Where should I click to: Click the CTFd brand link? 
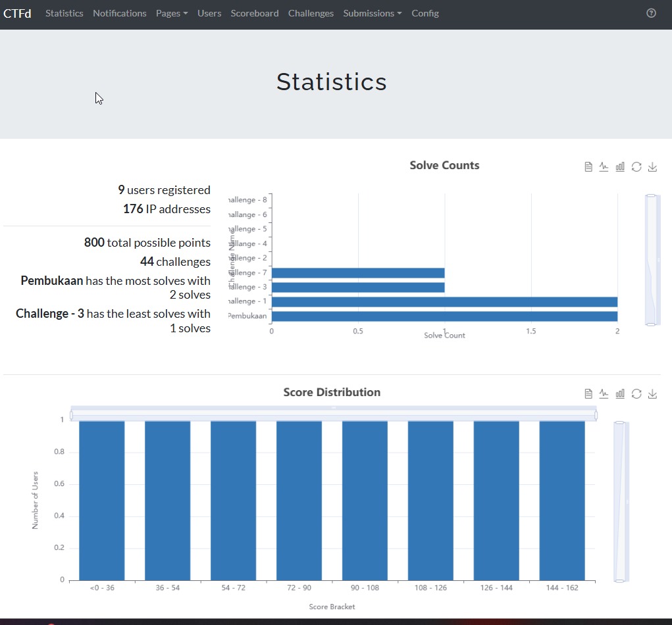point(17,13)
